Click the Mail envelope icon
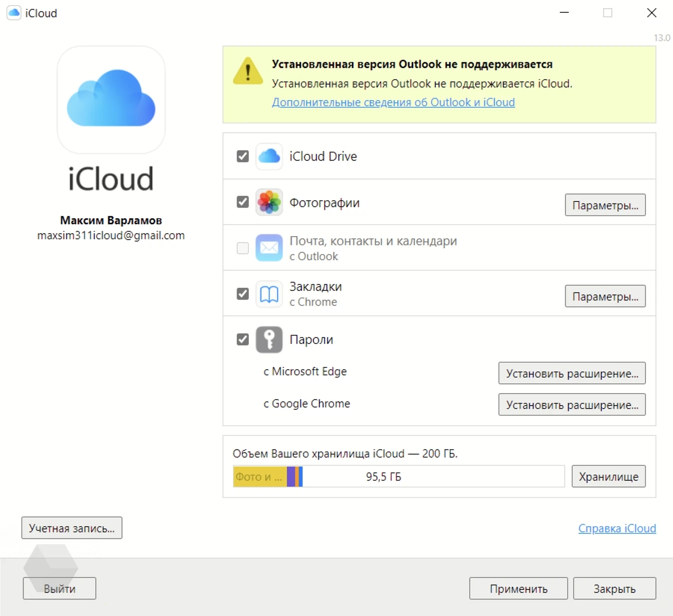This screenshot has width=673, height=616. point(269,248)
